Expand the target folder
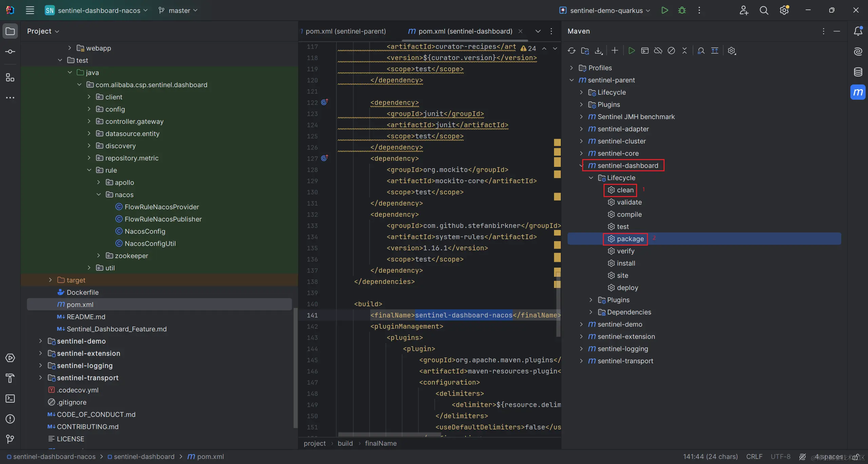 coord(50,280)
